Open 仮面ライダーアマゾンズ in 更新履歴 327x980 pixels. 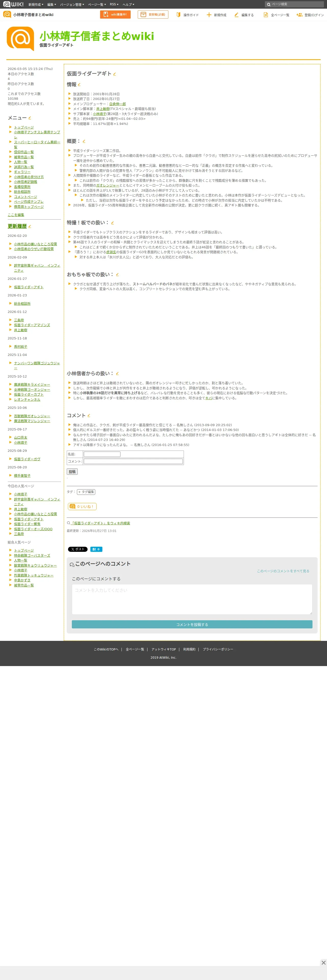pos(32,325)
